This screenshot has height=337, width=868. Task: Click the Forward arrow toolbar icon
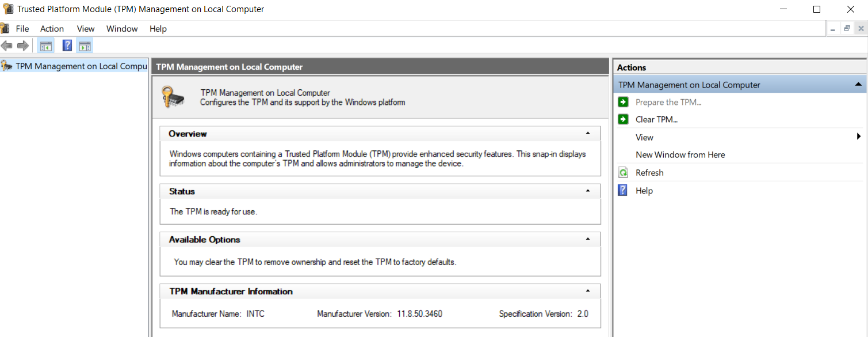[x=23, y=46]
